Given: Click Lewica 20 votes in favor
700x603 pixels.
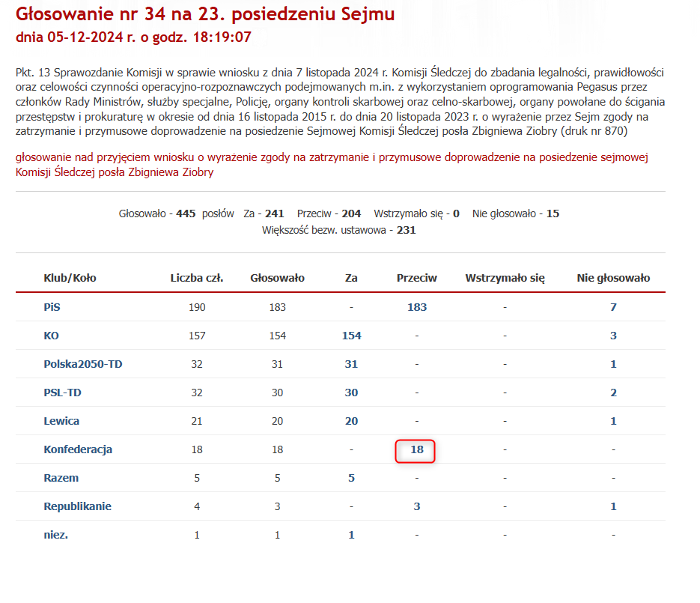Looking at the screenshot, I should (x=351, y=421).
